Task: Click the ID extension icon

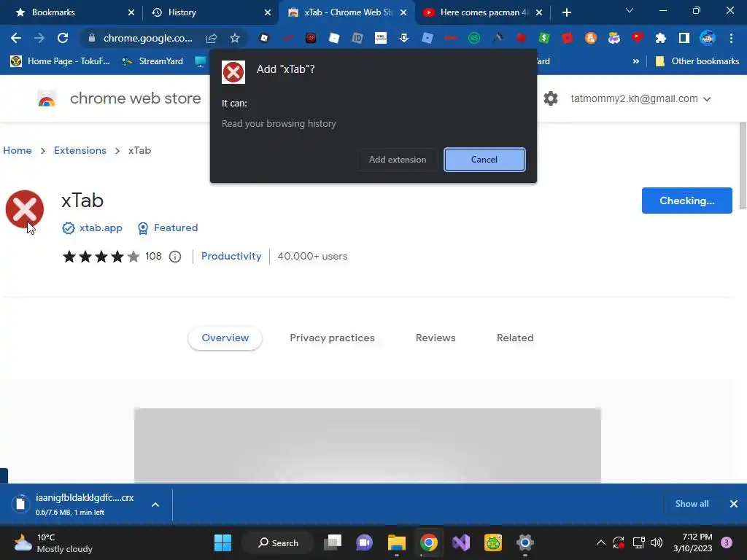Action: coord(357,38)
